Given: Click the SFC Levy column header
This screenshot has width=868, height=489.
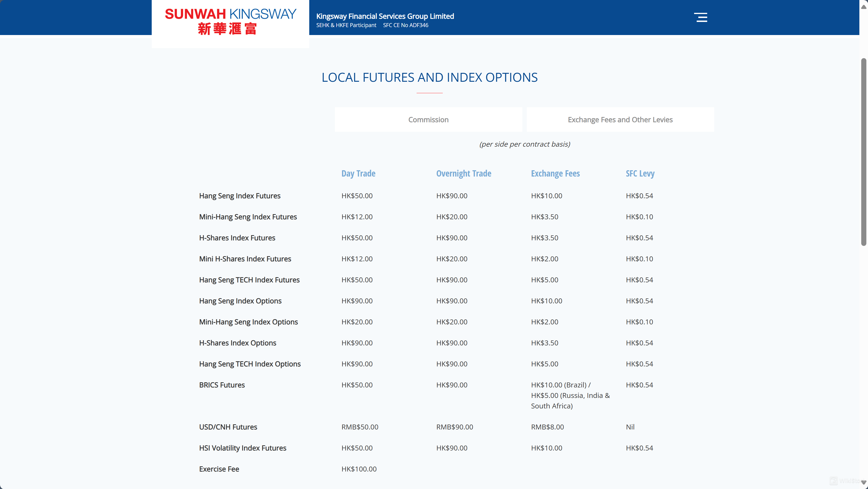Looking at the screenshot, I should click(640, 173).
